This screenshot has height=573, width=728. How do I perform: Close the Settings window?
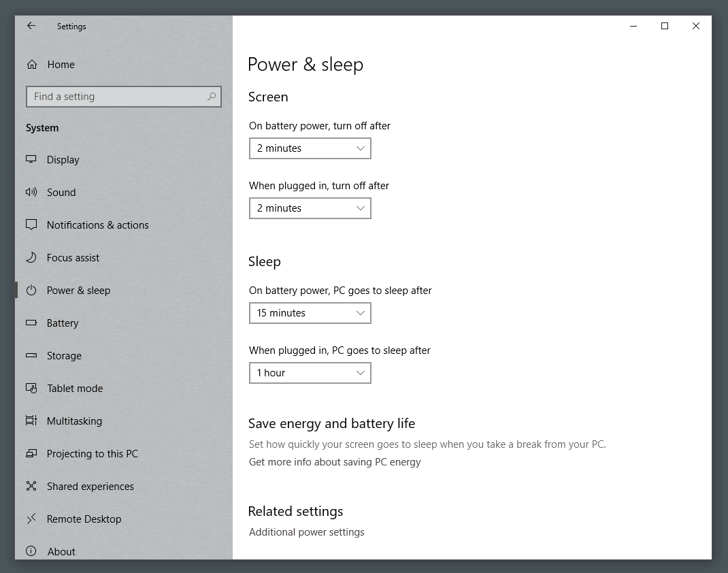[x=695, y=26]
